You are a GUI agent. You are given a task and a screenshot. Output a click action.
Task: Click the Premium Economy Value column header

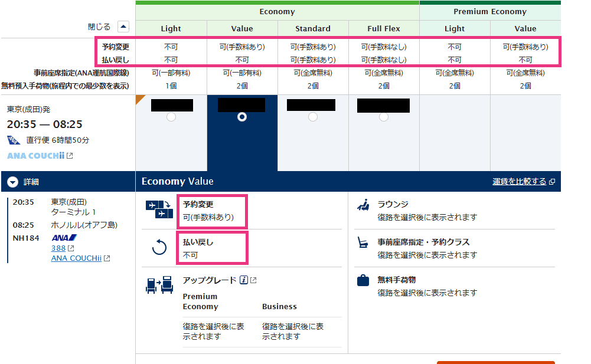click(x=525, y=29)
